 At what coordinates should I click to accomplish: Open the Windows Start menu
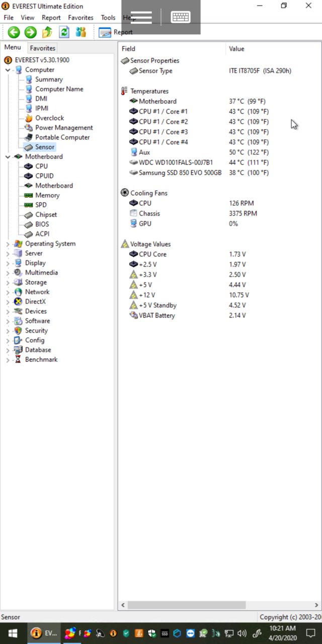[x=12, y=633]
